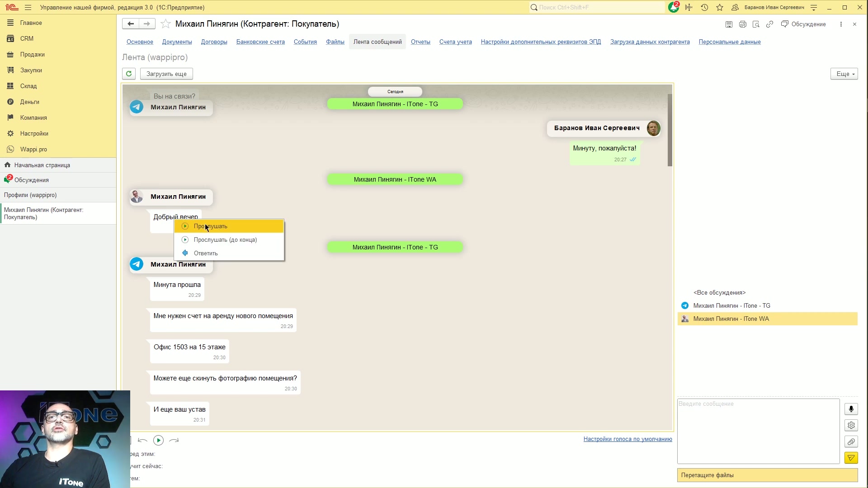
Task: Open the message settings gear icon
Action: [851, 426]
